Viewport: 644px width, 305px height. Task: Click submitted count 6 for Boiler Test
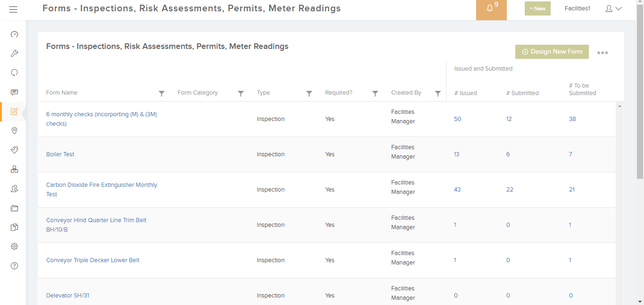tap(508, 154)
